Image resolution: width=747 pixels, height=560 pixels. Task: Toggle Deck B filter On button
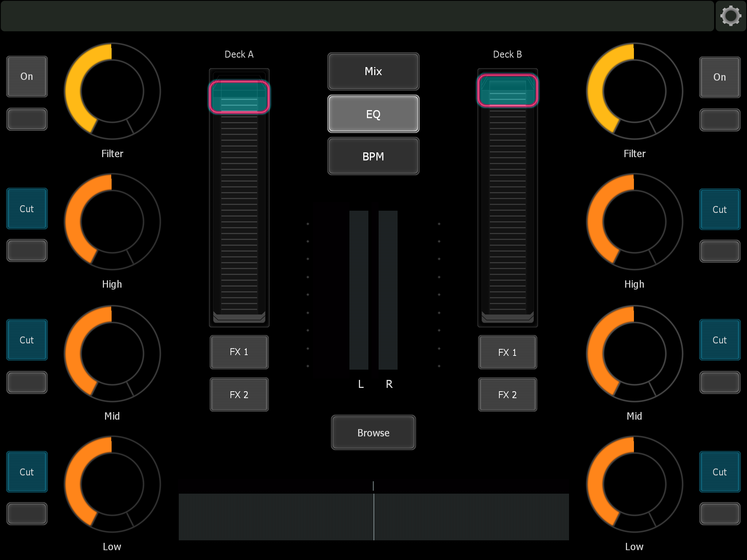pos(720,77)
